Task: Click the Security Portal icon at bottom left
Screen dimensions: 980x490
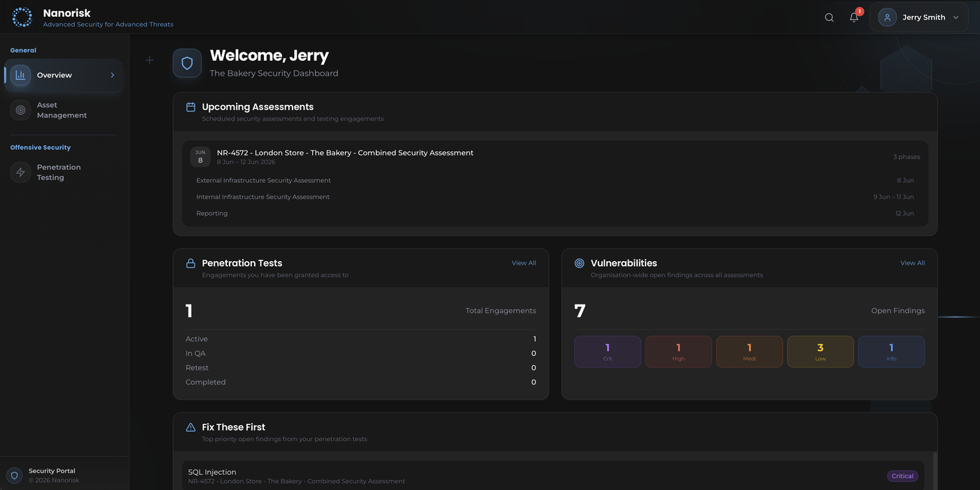Action: [x=13, y=475]
